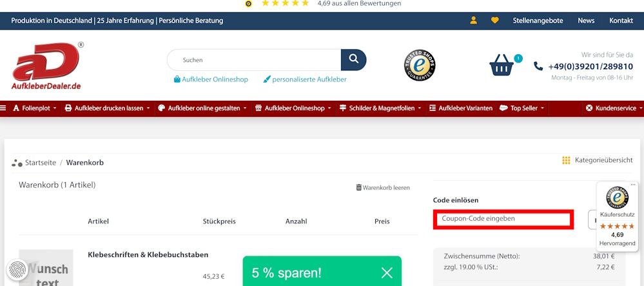The width and height of the screenshot is (644, 286).
Task: Click the Suchen search field
Action: coord(254,60)
